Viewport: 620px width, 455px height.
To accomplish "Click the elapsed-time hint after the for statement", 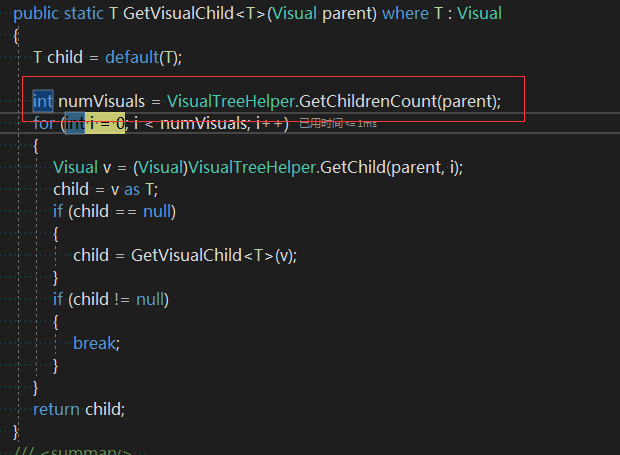I will point(338,123).
